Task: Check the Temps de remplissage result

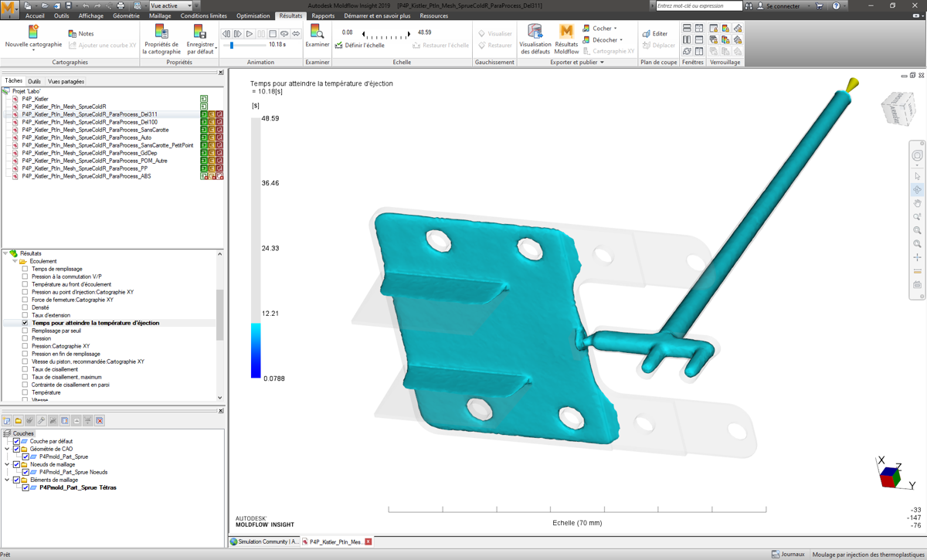Action: (25, 269)
